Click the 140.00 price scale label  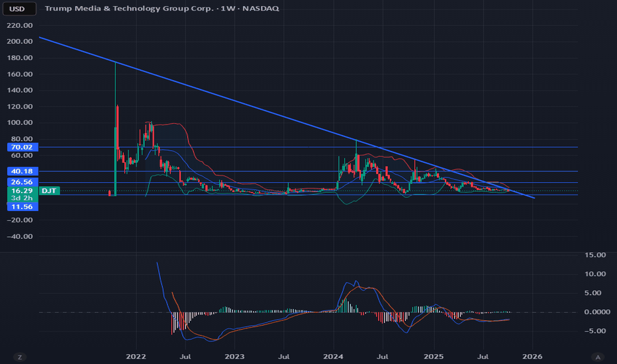tap(20, 90)
